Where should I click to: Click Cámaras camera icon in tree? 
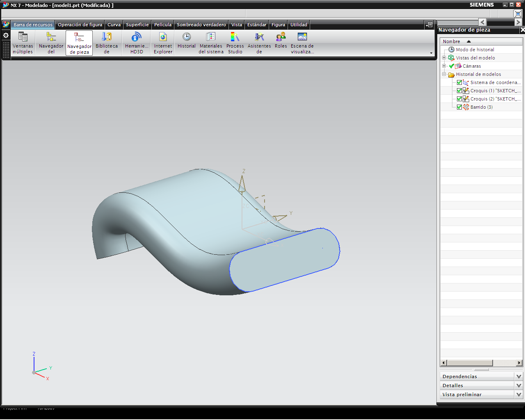click(459, 66)
